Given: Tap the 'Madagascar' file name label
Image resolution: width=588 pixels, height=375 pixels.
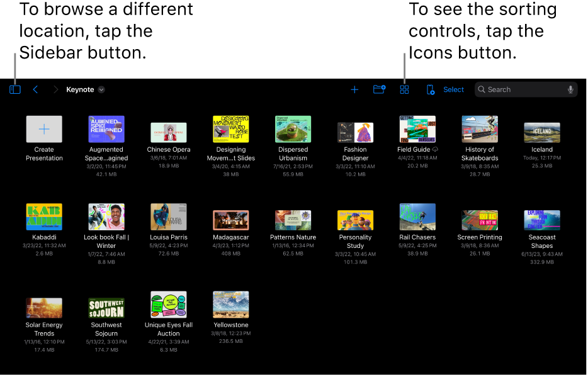Looking at the screenshot, I should pyautogui.click(x=231, y=237).
